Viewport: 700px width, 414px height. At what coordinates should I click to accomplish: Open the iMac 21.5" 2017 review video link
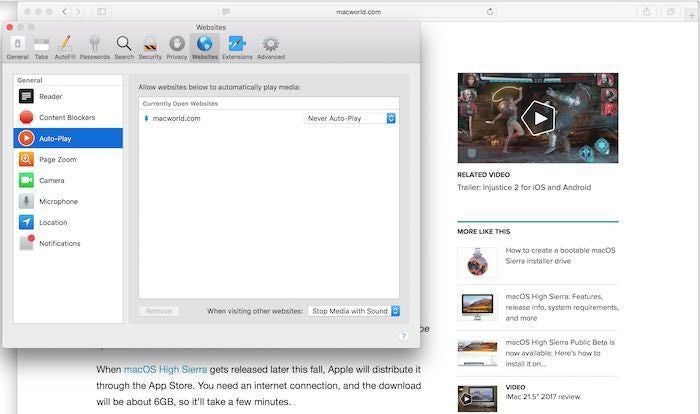542,397
